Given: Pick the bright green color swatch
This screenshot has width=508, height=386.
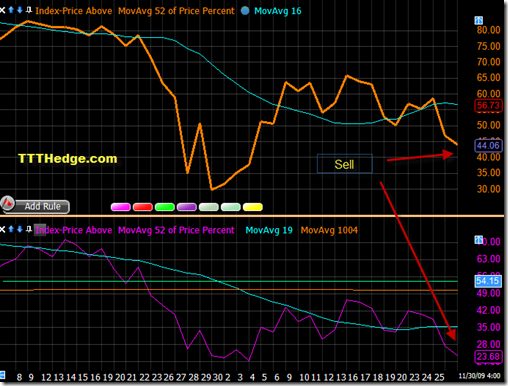Looking at the screenshot, I should tap(165, 207).
